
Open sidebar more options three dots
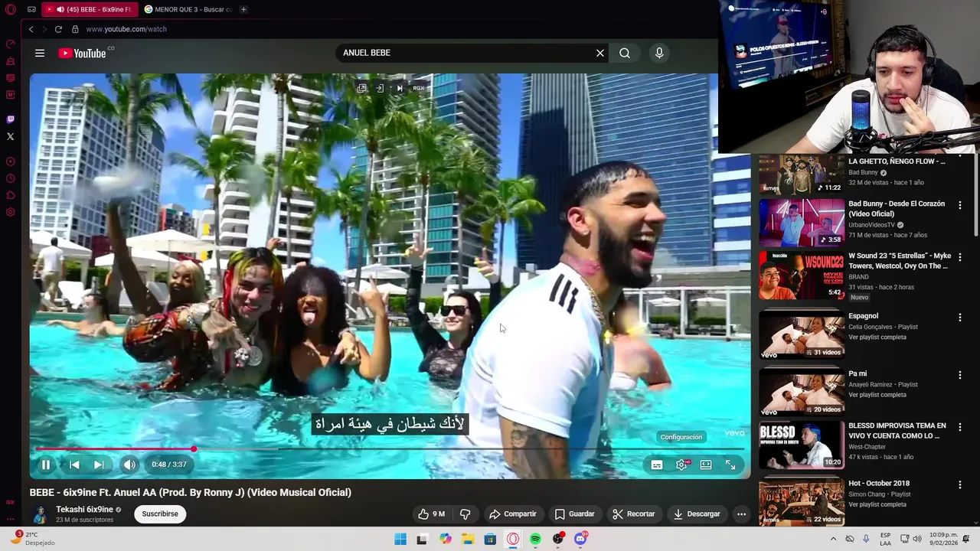coord(11,519)
